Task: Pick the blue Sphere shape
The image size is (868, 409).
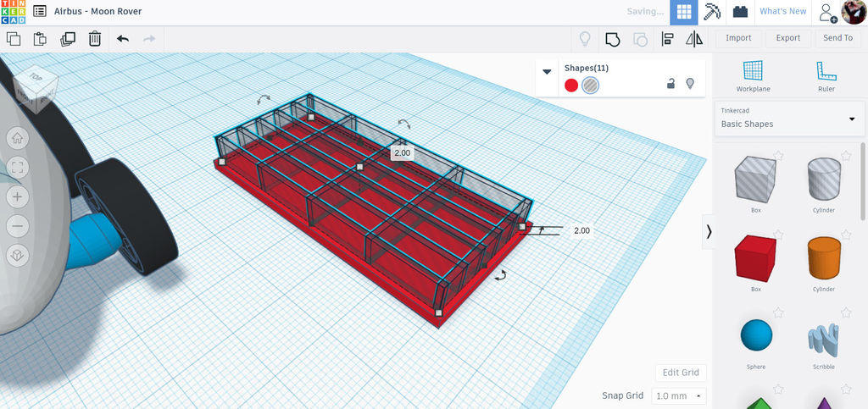Action: pyautogui.click(x=755, y=336)
